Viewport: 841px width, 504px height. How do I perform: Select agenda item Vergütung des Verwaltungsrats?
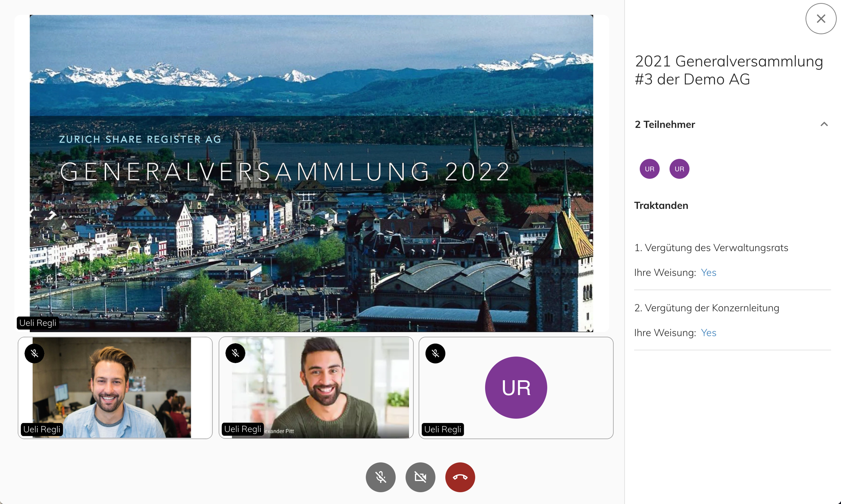(711, 247)
